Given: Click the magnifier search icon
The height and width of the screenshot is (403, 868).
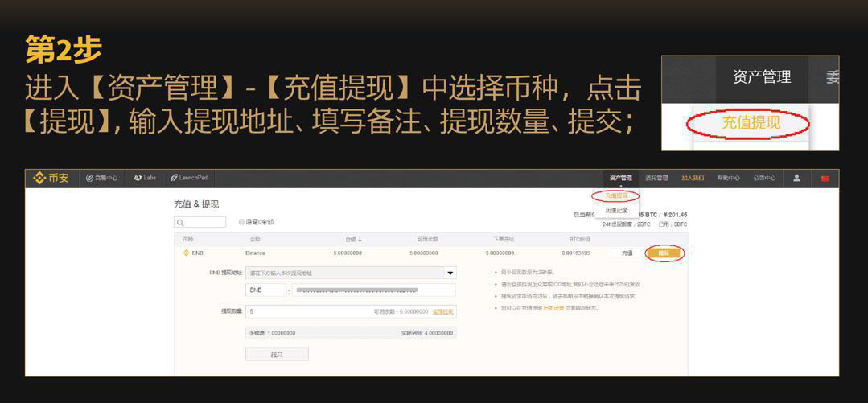Looking at the screenshot, I should click(x=180, y=223).
